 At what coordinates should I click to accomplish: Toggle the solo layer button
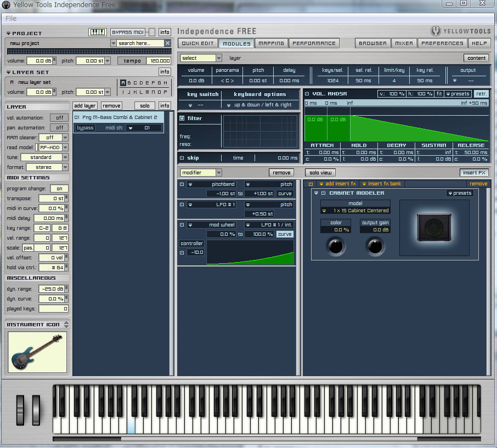144,105
